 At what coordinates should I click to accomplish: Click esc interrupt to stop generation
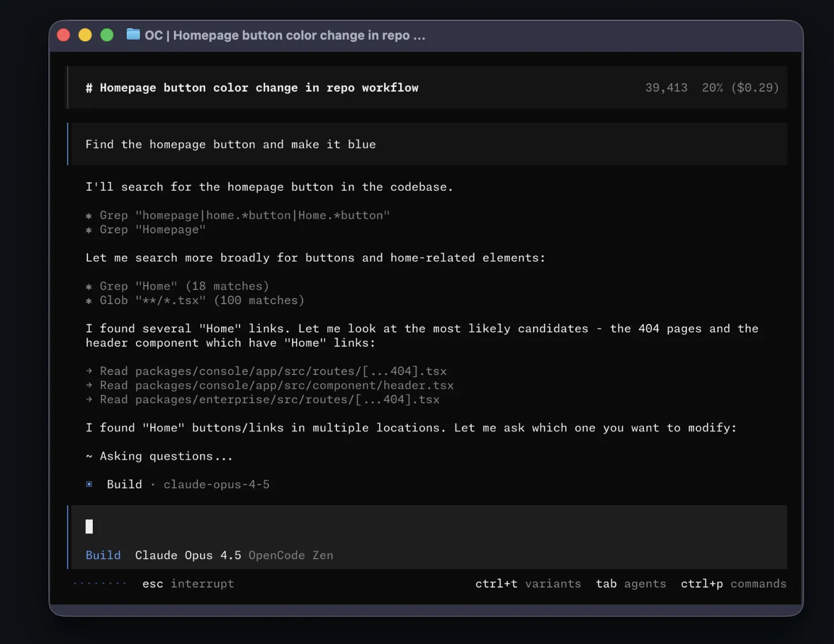188,584
